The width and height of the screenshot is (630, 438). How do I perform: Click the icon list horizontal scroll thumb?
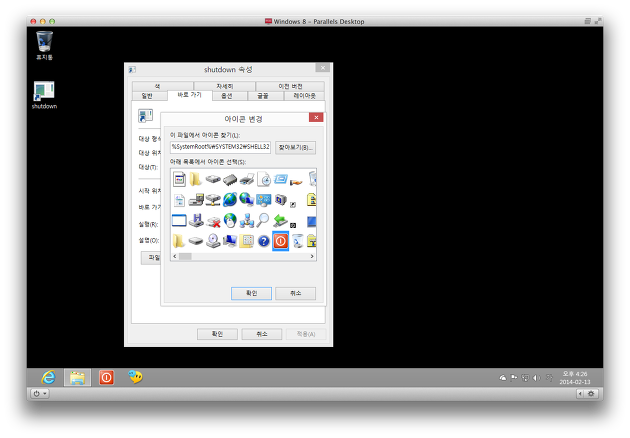coord(185,256)
